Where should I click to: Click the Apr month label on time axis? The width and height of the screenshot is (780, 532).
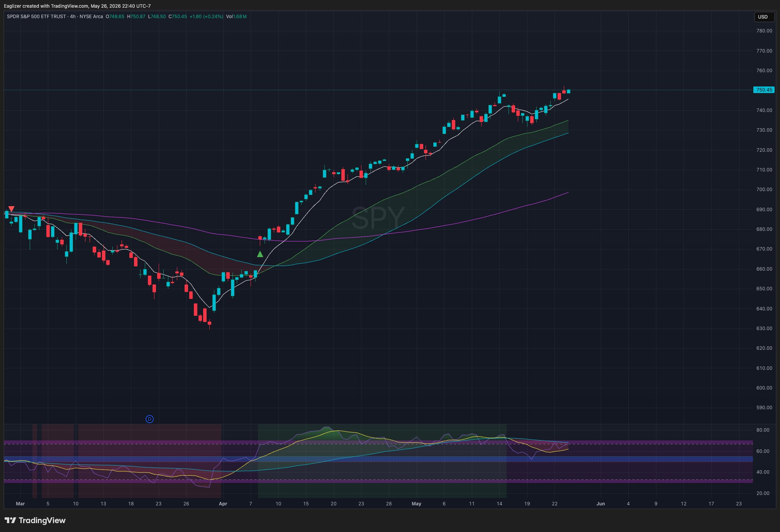pos(223,504)
